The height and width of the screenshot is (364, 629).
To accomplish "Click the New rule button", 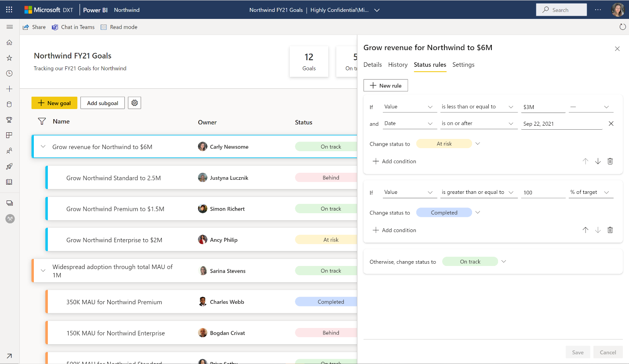I will coord(385,85).
